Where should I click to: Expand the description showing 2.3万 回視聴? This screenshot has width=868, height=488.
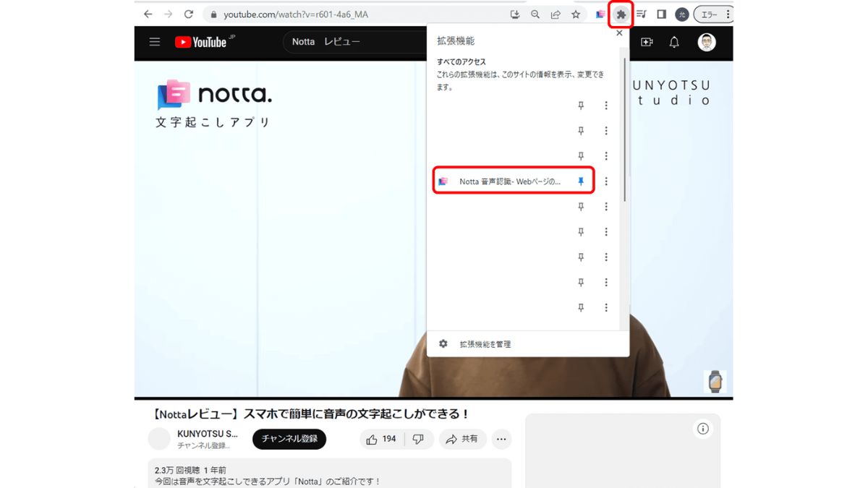click(330, 473)
